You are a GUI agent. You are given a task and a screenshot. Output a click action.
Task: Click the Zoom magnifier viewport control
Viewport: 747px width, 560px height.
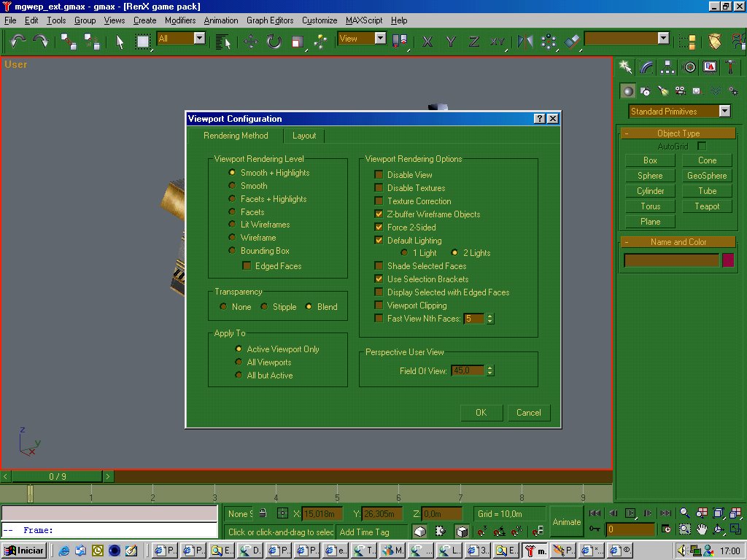coord(684,513)
